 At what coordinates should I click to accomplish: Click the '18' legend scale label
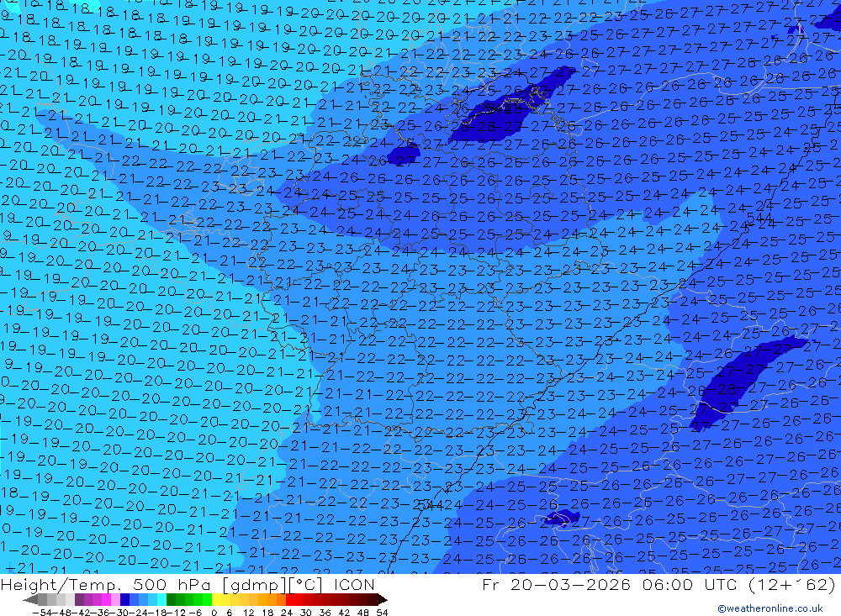(267, 613)
